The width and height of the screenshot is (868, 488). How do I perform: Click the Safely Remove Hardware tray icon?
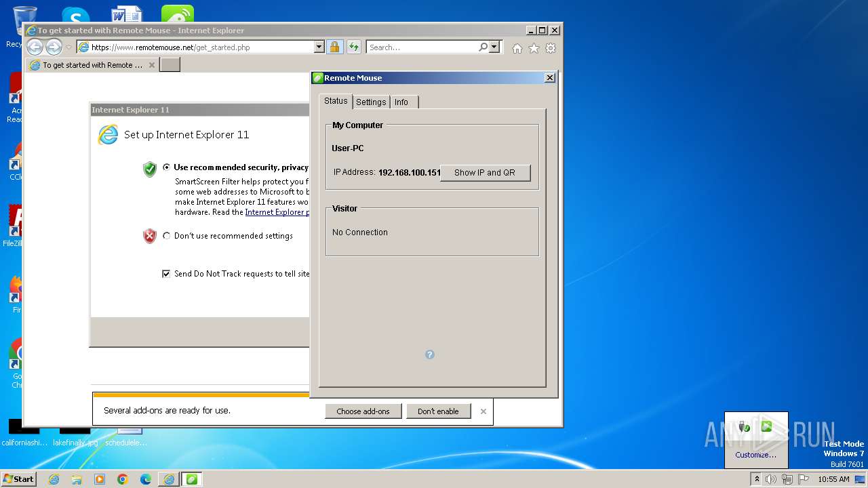[x=745, y=427]
